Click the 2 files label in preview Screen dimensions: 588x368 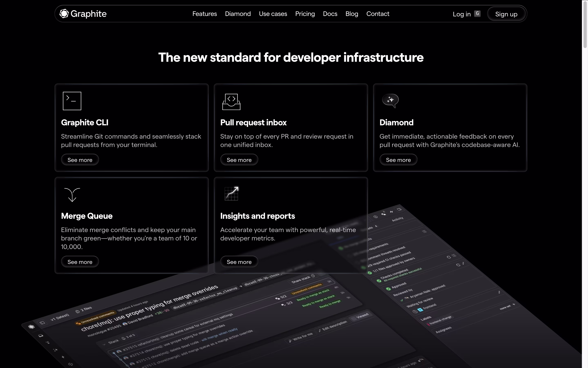84,310
